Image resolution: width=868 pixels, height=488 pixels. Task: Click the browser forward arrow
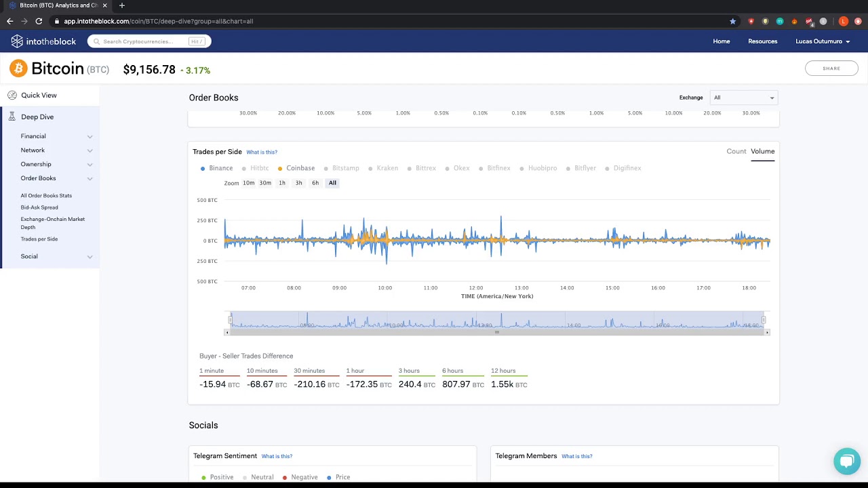24,21
